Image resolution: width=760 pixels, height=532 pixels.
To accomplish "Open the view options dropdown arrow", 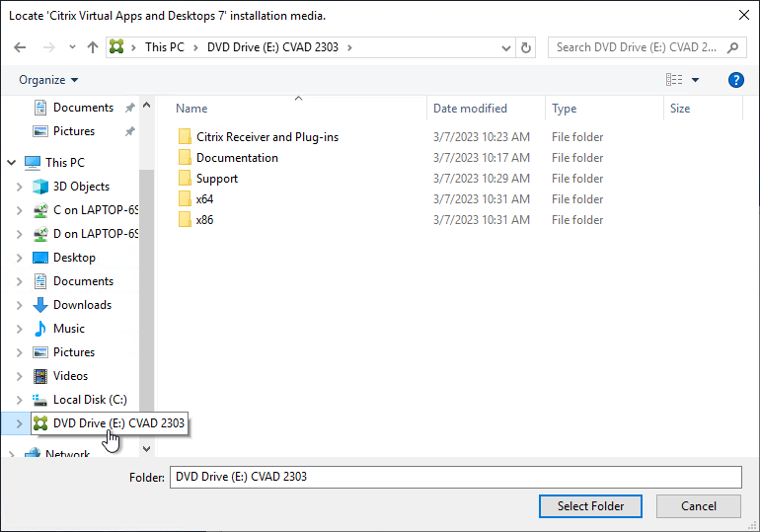I will click(695, 80).
